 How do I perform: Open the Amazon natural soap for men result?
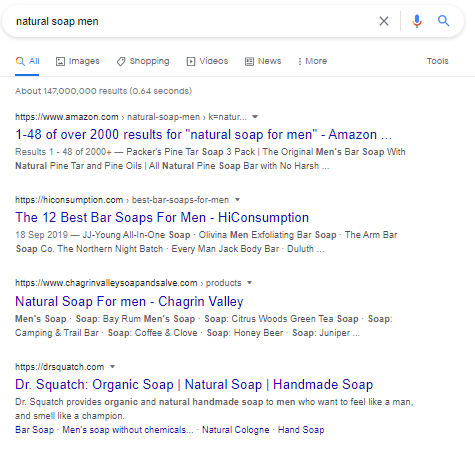point(203,135)
